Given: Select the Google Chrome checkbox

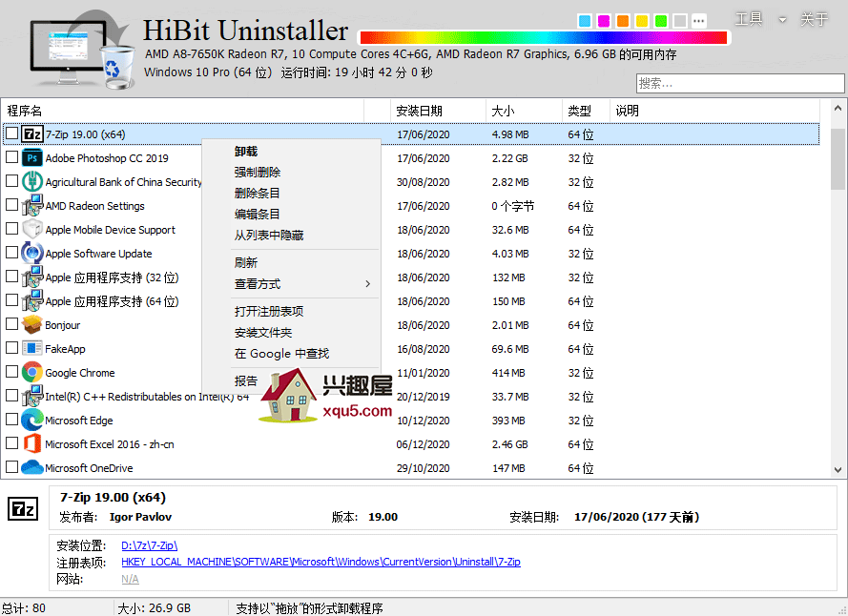Looking at the screenshot, I should [x=11, y=371].
